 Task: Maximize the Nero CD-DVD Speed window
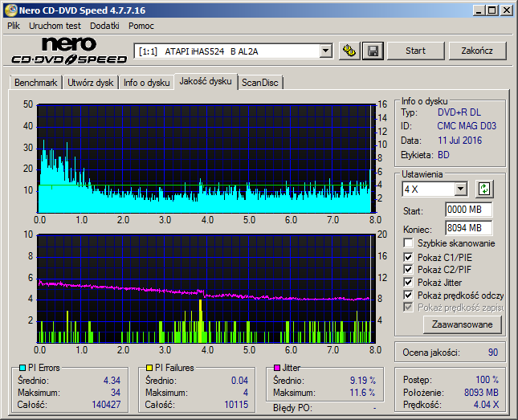click(492, 10)
